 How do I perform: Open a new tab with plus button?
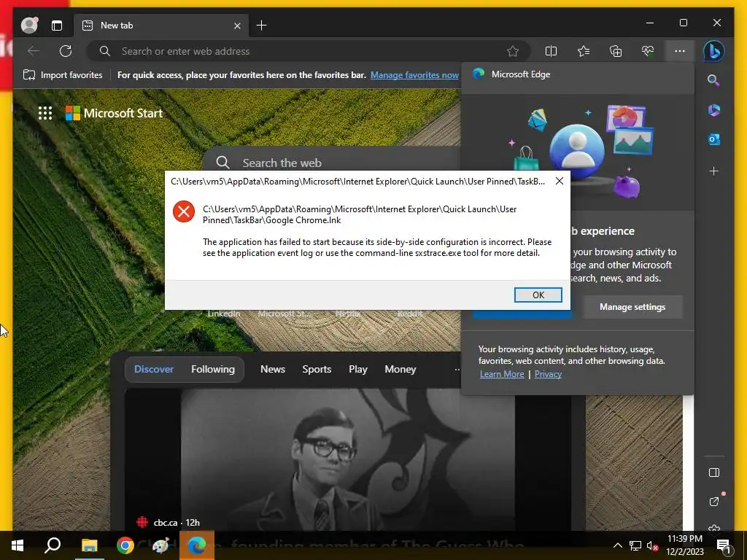tap(262, 26)
